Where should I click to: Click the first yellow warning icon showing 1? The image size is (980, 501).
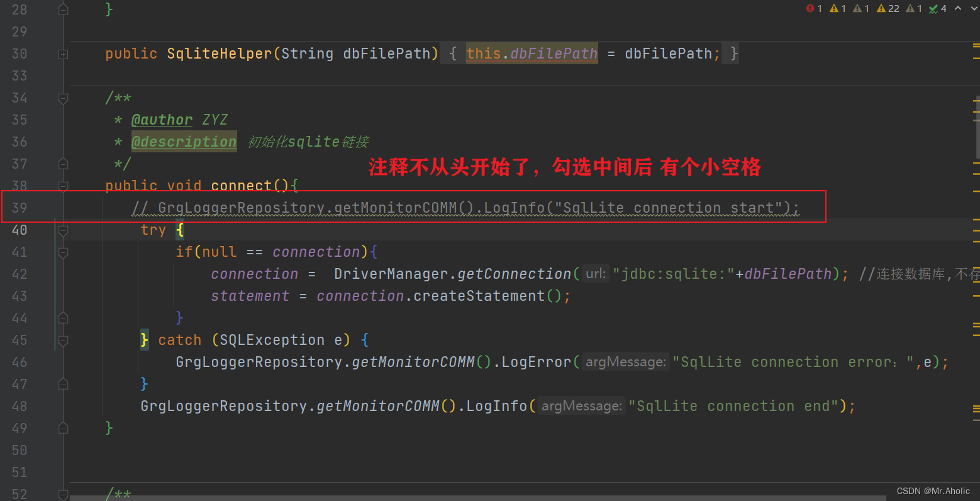tap(838, 8)
